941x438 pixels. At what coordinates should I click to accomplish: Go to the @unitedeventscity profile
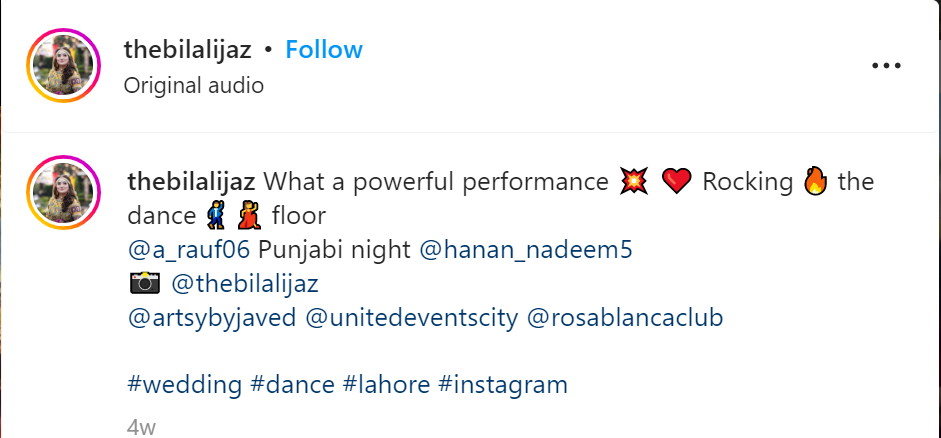(x=411, y=319)
